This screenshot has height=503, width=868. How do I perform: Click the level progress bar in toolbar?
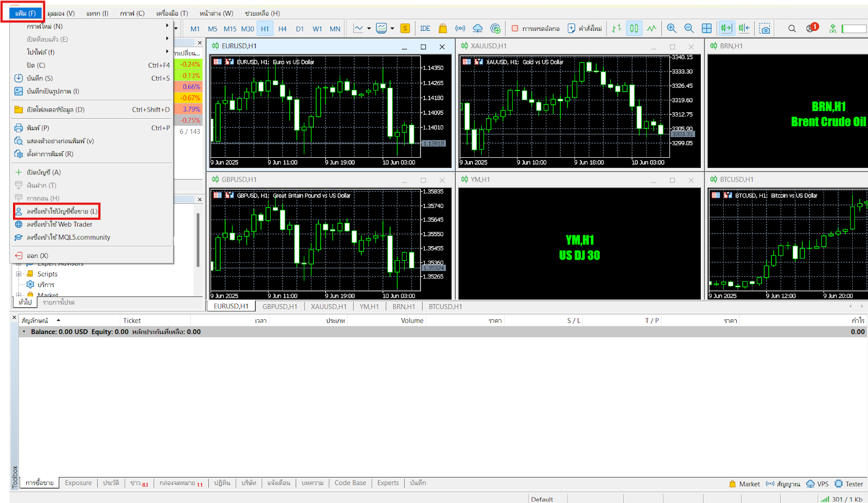pos(854,29)
